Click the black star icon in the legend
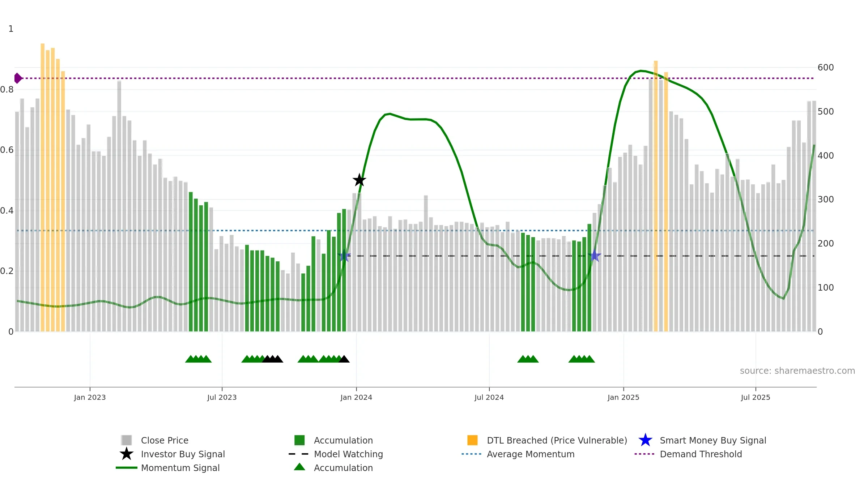This screenshot has width=868, height=488. [127, 454]
